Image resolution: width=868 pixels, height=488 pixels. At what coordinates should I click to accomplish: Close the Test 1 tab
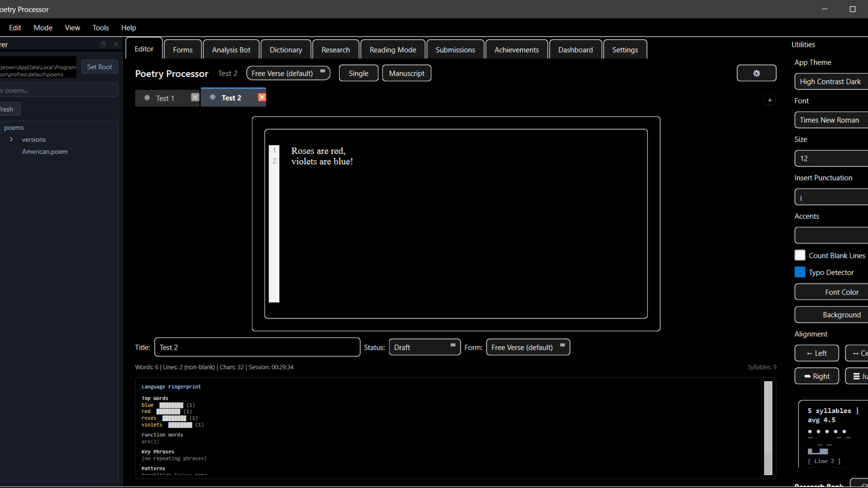195,97
